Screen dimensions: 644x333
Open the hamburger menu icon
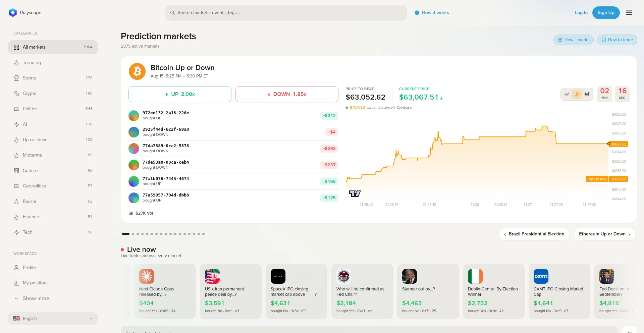pos(629,13)
